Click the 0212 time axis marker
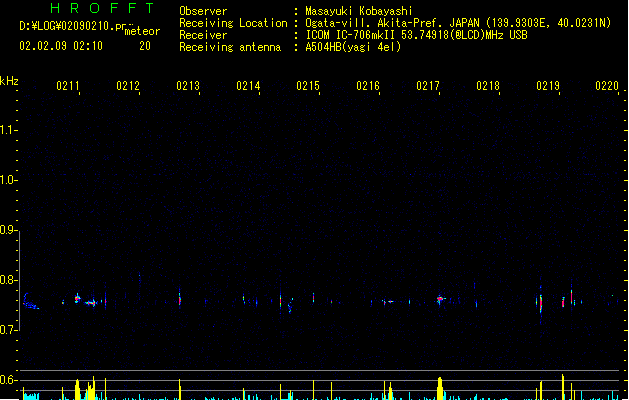 [x=128, y=86]
